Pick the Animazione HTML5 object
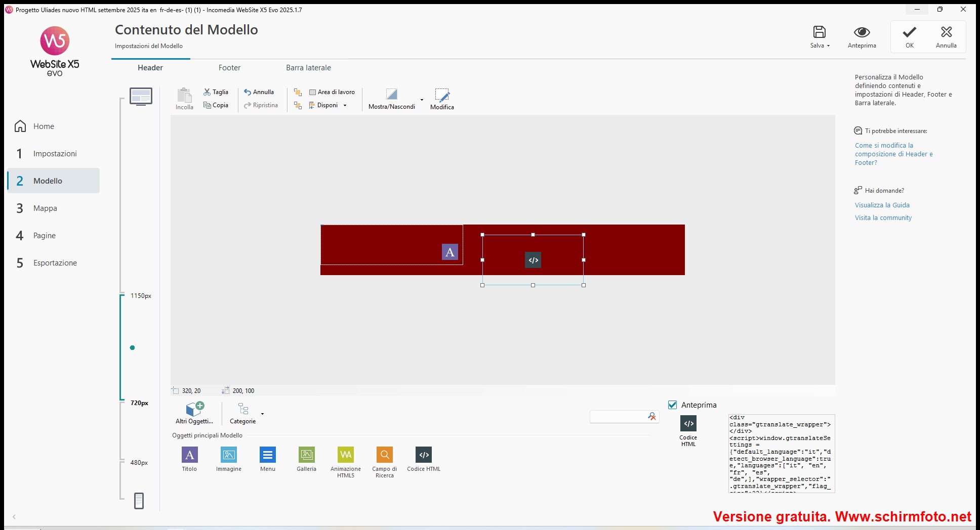Screen dimensions: 980x530 (346, 455)
